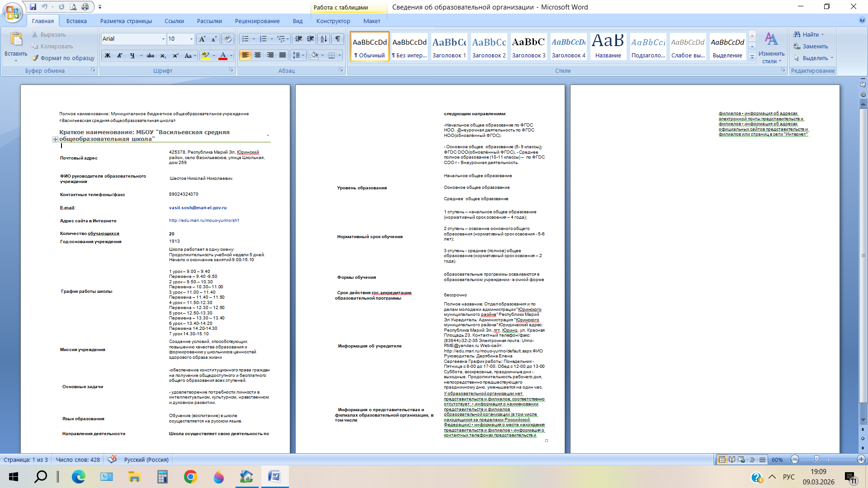Open the Arial font name dropdown

point(163,39)
